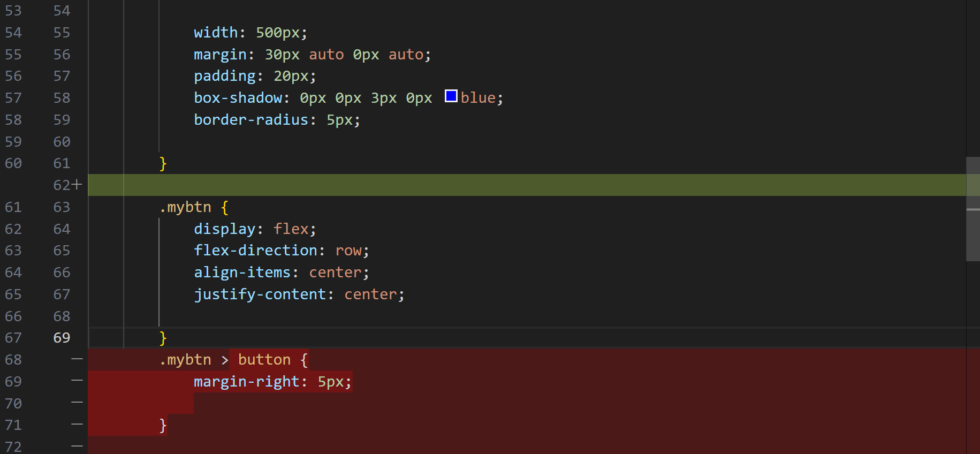The width and height of the screenshot is (980, 454).
Task: Click the minus marker on removed line 68
Action: [x=77, y=359]
